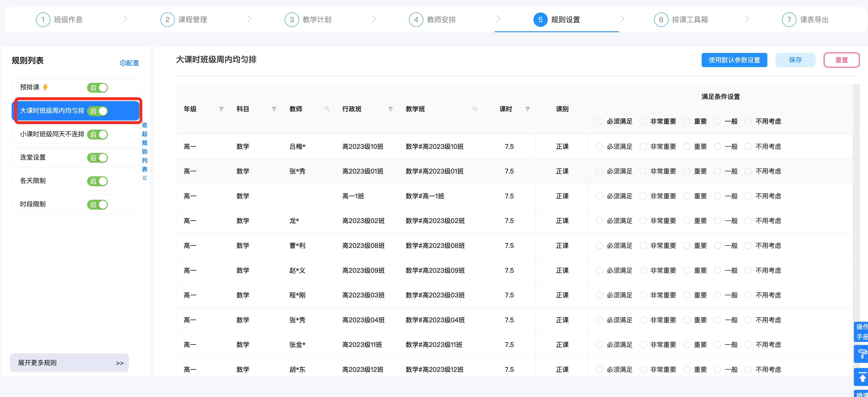Click the lightning icon next to 预排课

point(45,88)
